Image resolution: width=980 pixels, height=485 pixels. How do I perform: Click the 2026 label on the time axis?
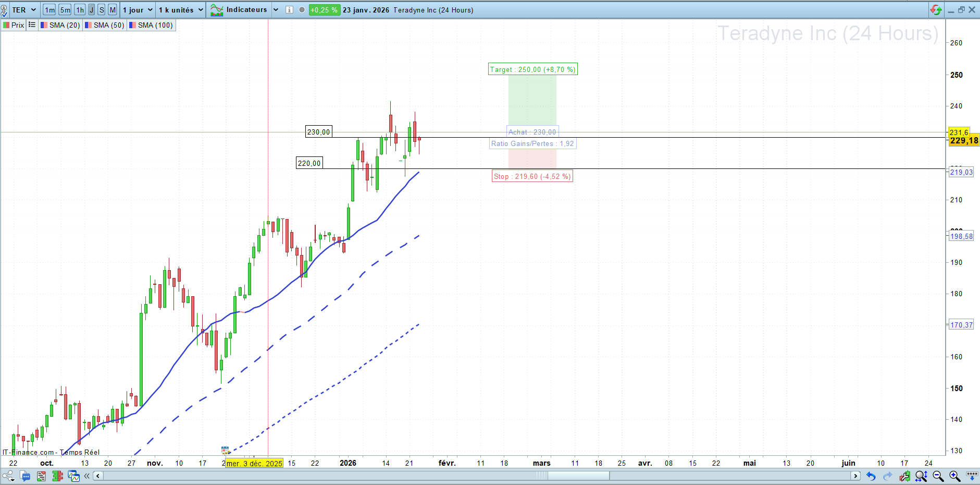[x=348, y=463]
